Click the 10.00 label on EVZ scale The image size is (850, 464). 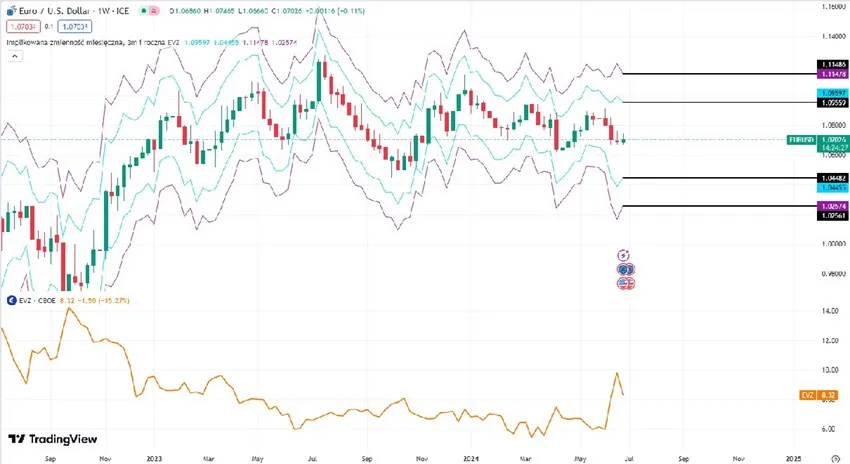click(829, 370)
